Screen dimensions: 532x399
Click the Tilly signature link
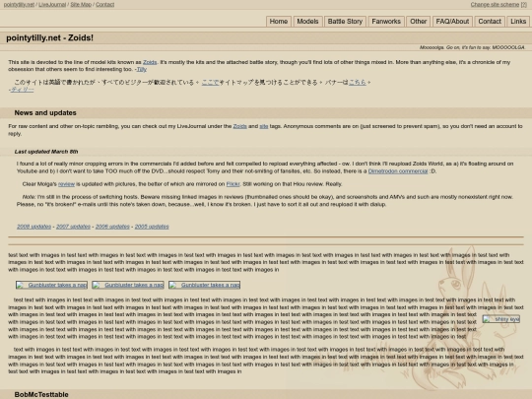click(x=142, y=69)
